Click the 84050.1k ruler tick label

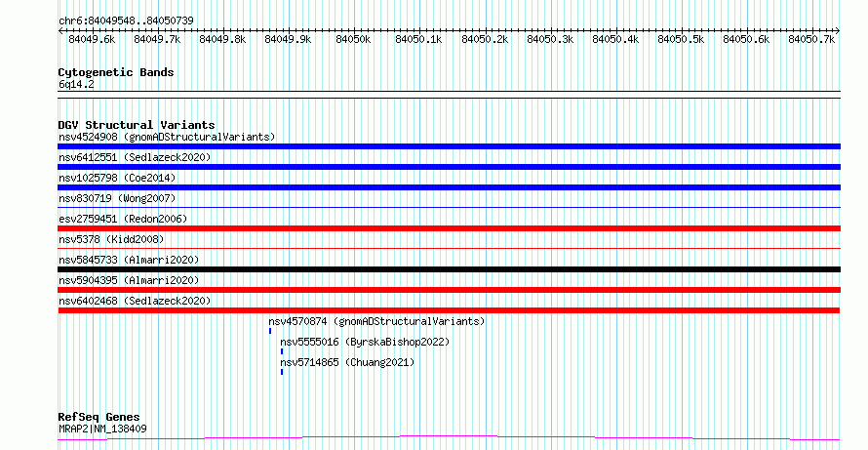(418, 39)
